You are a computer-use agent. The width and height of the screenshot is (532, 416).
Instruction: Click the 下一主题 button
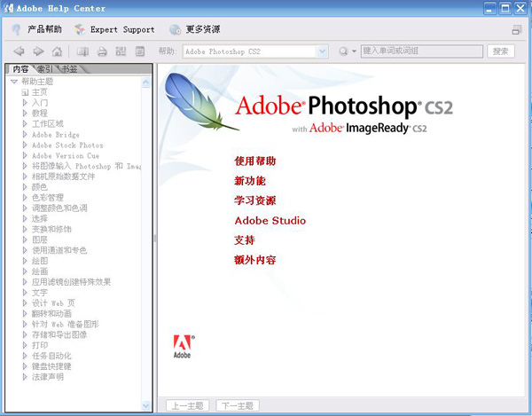(x=238, y=406)
